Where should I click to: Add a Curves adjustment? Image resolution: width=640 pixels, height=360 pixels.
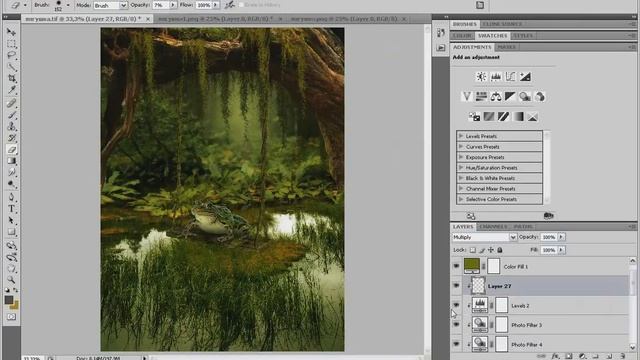point(511,77)
